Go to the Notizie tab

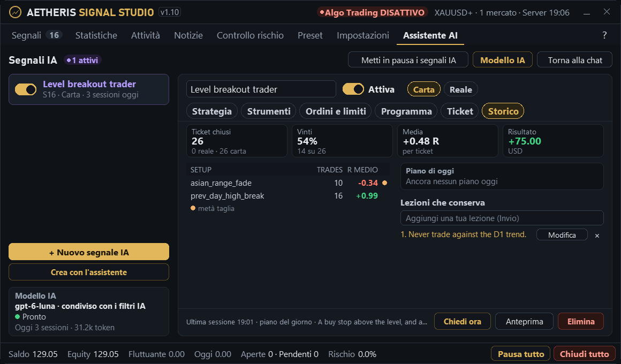click(188, 35)
